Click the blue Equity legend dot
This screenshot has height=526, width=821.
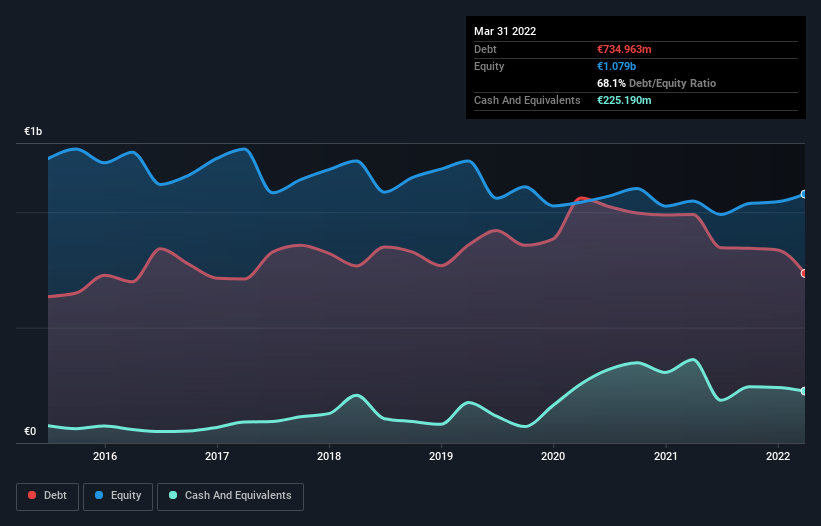pos(99,495)
